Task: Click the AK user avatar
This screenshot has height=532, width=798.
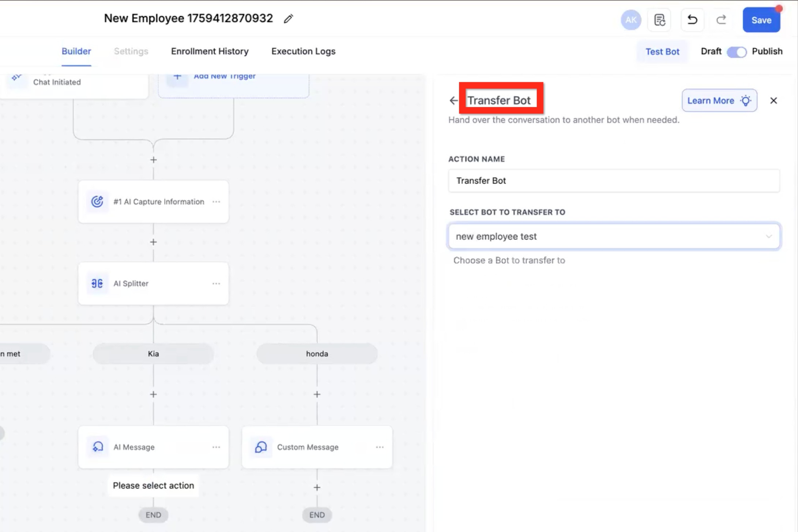Action: coord(631,20)
